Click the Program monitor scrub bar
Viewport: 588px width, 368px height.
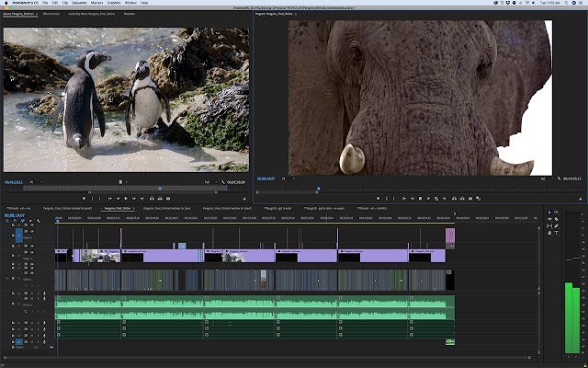click(413, 190)
